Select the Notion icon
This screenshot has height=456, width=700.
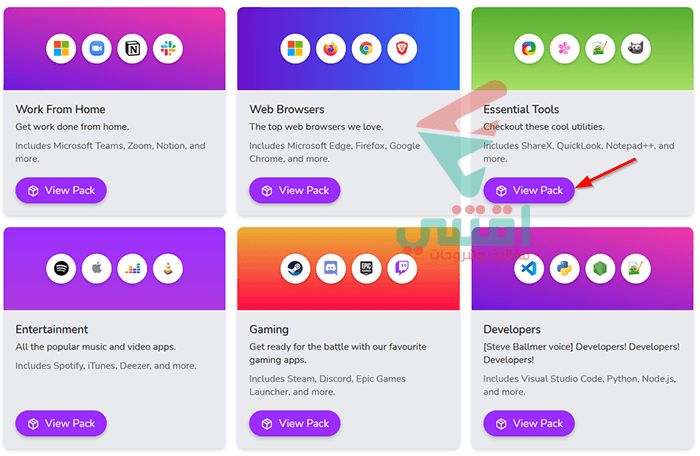click(132, 48)
